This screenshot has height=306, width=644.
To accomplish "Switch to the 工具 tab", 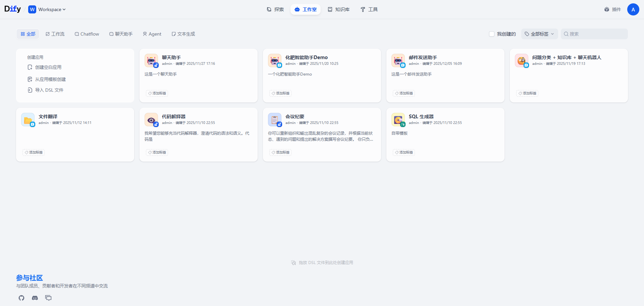I will [x=369, y=9].
